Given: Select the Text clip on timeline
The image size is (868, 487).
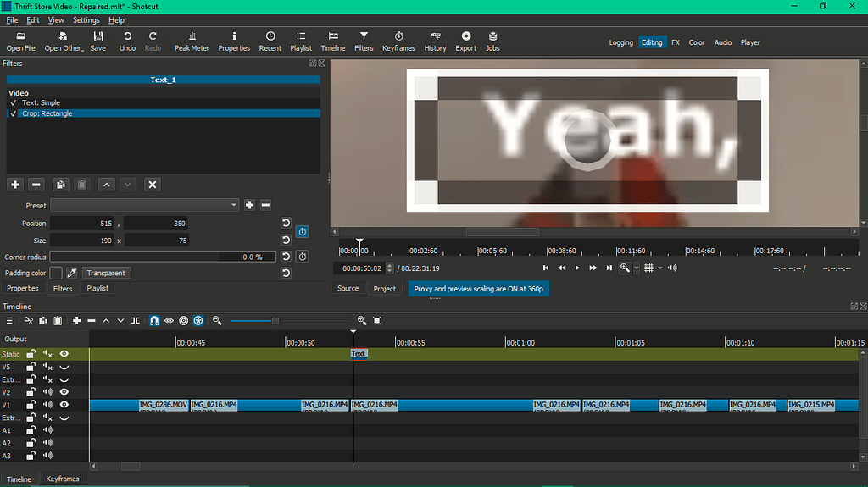Looking at the screenshot, I should (359, 354).
